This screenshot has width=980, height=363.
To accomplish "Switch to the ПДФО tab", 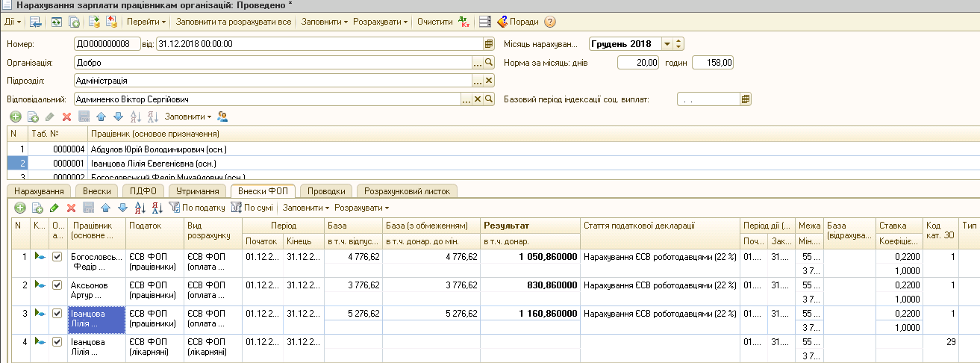I will click(x=143, y=191).
